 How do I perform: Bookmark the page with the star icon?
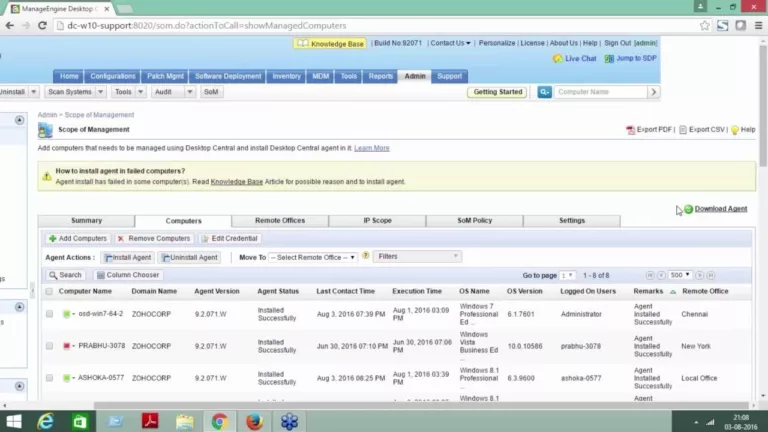pyautogui.click(x=704, y=25)
